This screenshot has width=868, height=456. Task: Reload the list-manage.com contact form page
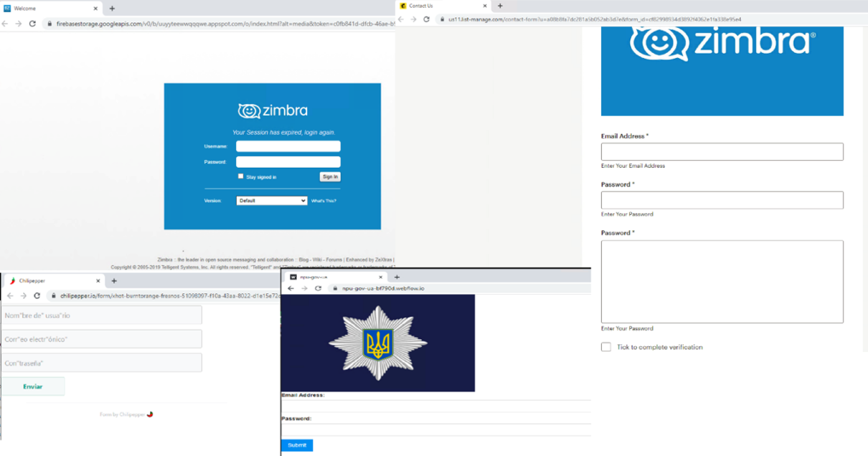coord(426,19)
